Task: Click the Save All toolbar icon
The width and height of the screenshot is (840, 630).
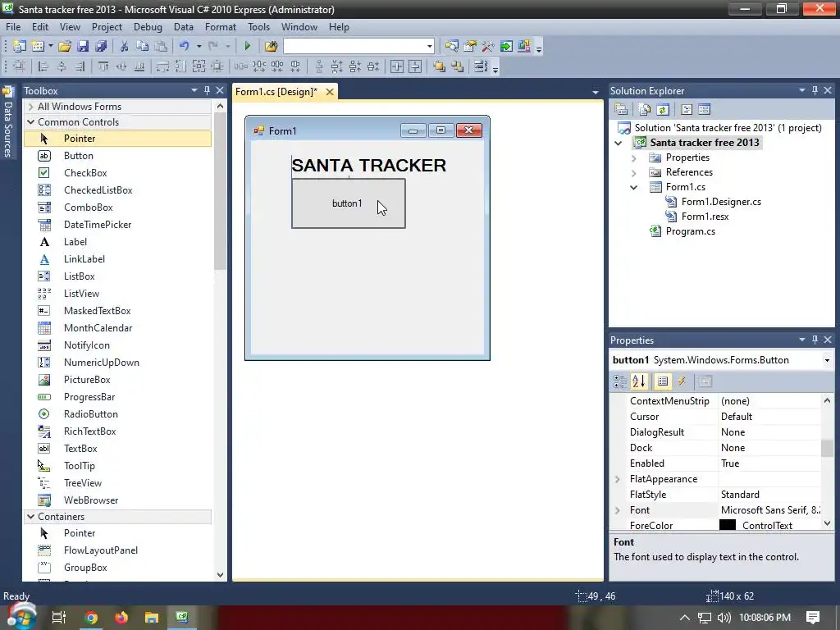Action: coord(101,47)
